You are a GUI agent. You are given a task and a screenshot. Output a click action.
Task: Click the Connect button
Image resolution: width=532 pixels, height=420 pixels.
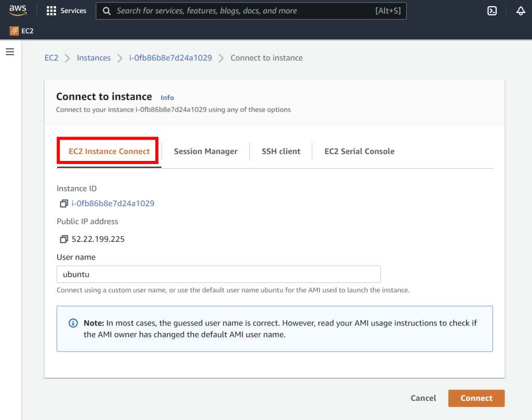476,398
